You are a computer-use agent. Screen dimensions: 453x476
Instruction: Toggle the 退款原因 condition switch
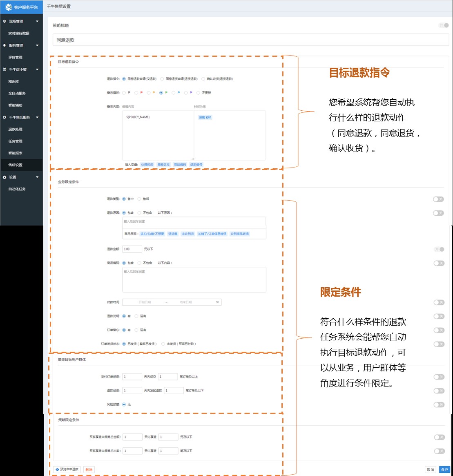(438, 213)
